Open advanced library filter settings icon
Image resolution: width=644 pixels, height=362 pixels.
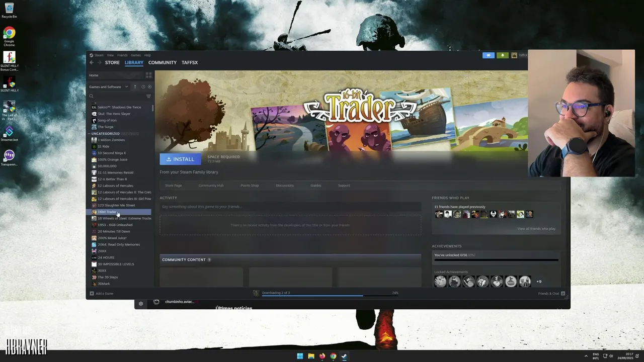pyautogui.click(x=148, y=96)
